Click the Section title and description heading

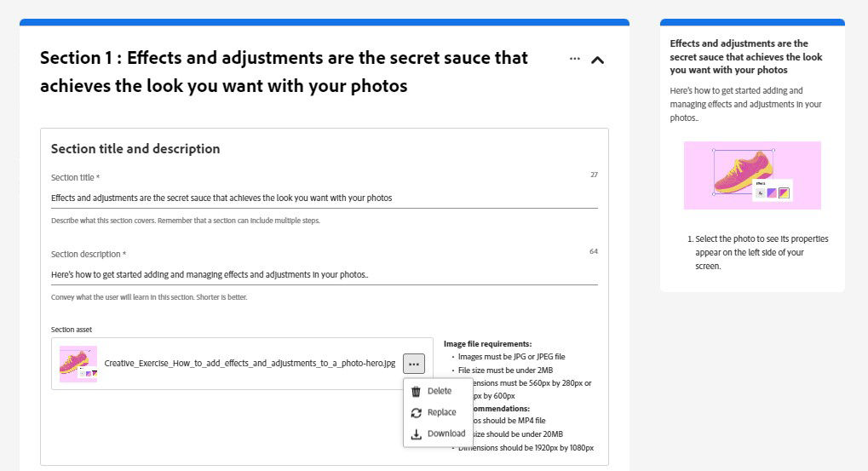[x=135, y=149]
